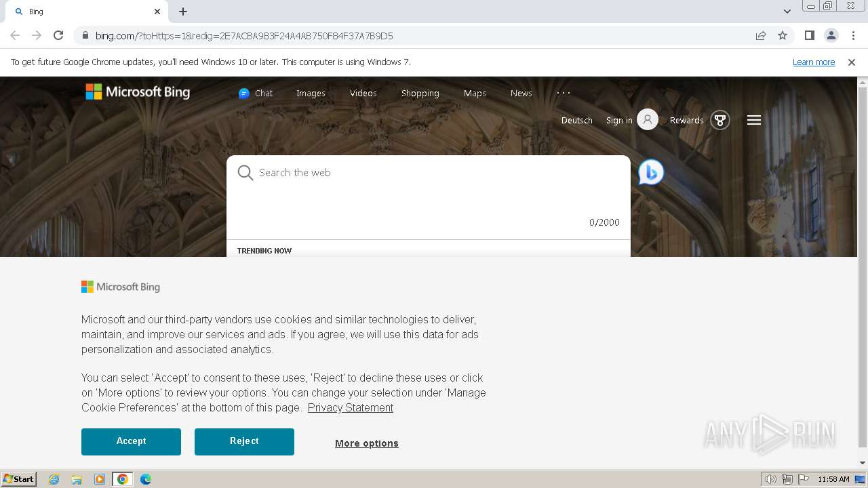Click the Sign in avatar icon
Screen dimensions: 868x488
[x=648, y=120]
